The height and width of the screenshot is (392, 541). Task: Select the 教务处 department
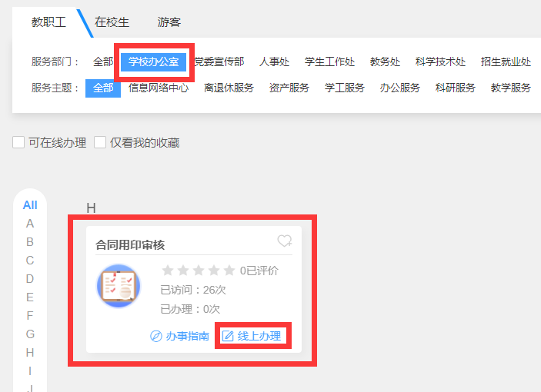pos(385,61)
